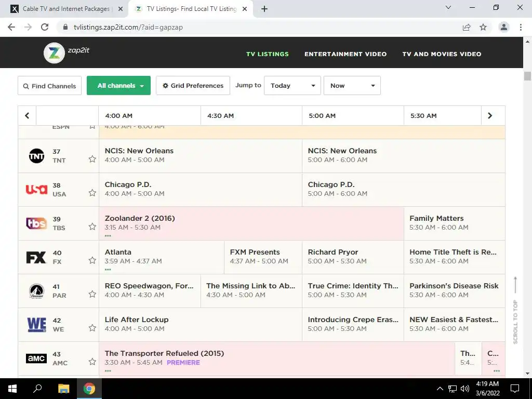Open Windows taskbar search
Screen dimensions: 532x399
point(37,389)
